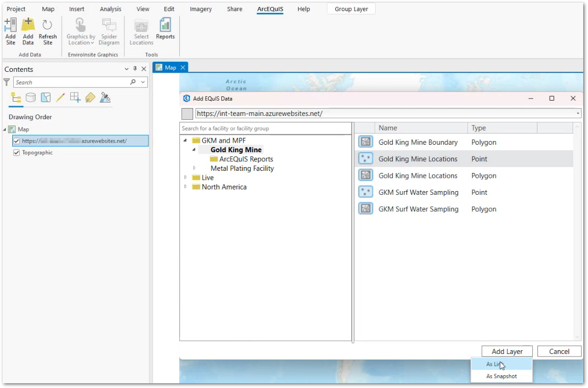Sort by the Name column header
The height and width of the screenshot is (388, 588).
(x=421, y=128)
